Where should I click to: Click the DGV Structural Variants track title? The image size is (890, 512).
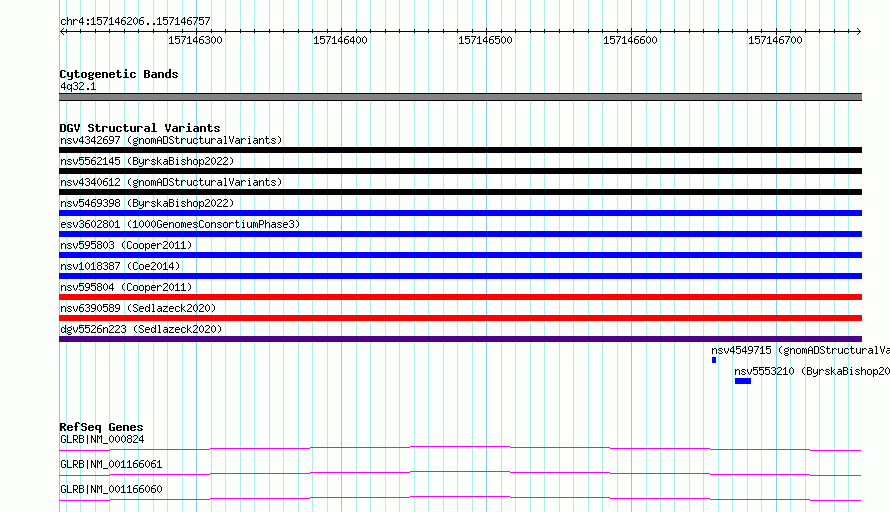click(140, 128)
